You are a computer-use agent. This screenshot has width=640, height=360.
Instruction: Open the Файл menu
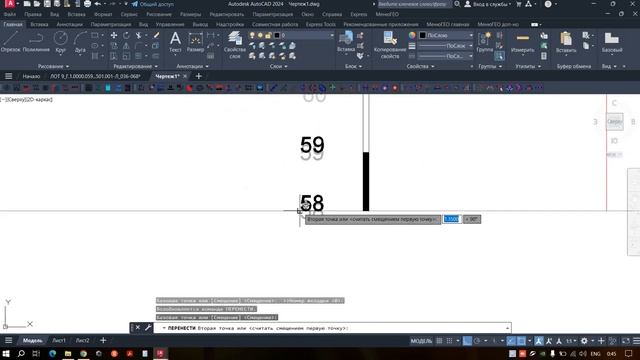[x=10, y=14]
